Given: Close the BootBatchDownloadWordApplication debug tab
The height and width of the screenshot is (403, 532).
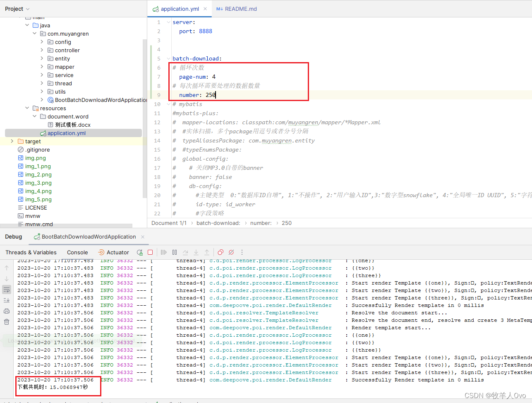Looking at the screenshot, I should (x=143, y=237).
